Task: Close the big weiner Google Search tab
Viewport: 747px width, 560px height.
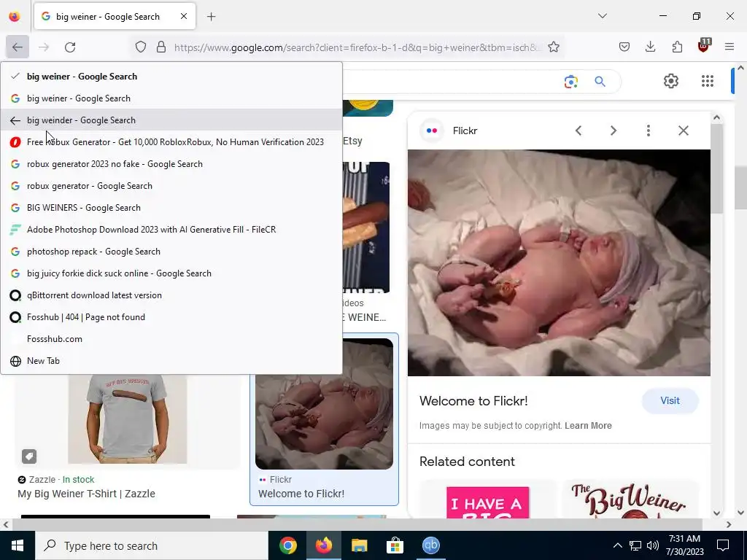Action: pyautogui.click(x=183, y=16)
